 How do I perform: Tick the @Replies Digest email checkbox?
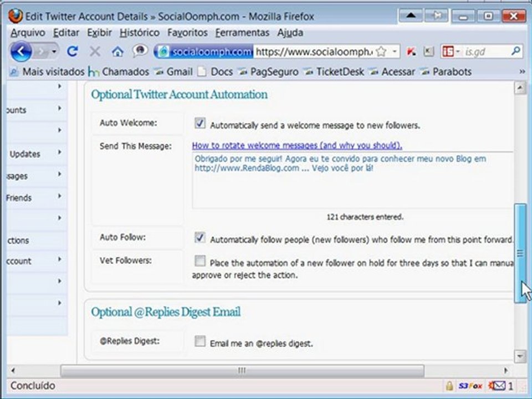(x=200, y=341)
